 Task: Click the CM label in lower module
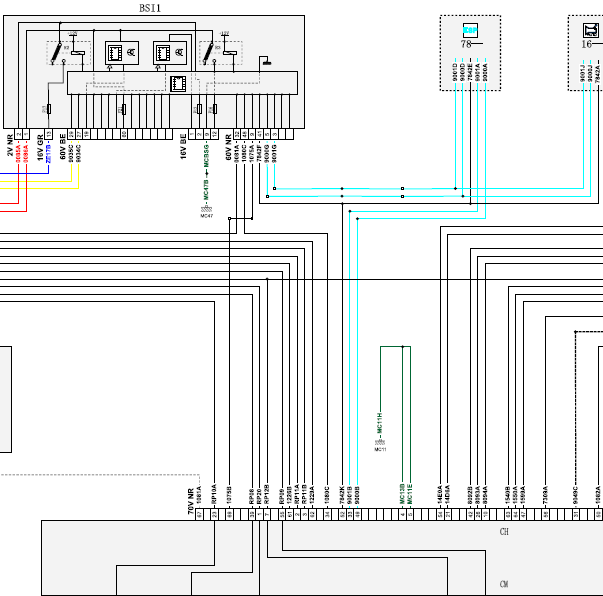click(x=504, y=584)
